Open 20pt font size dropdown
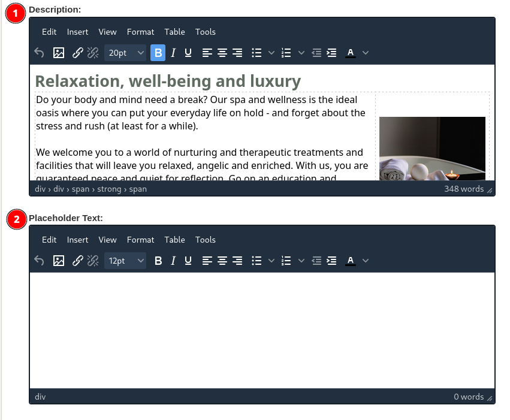 click(125, 53)
